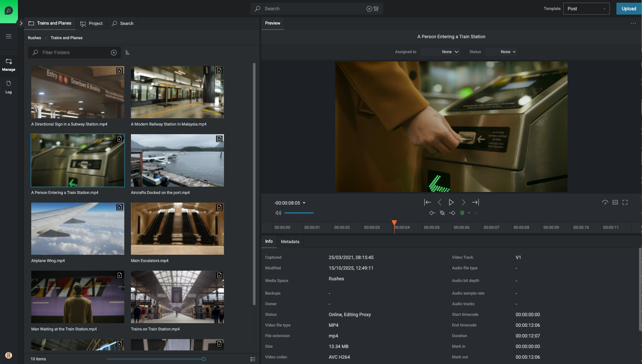Viewport: 642px width, 364px height.
Task: Jump to the clip start
Action: point(427,202)
